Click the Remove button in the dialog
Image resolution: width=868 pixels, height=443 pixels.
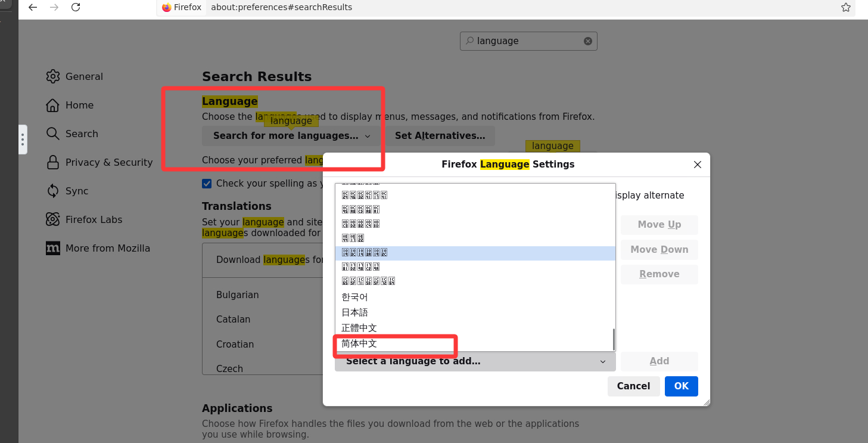(659, 274)
